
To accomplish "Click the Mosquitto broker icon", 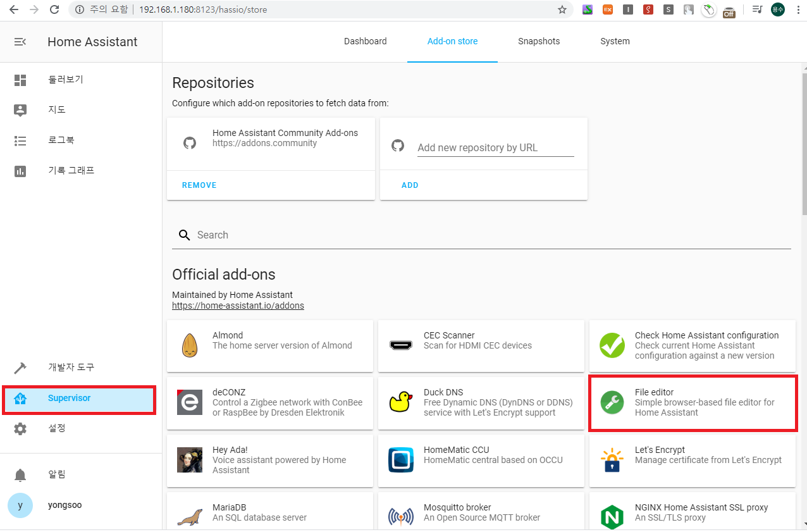I will 401,517.
